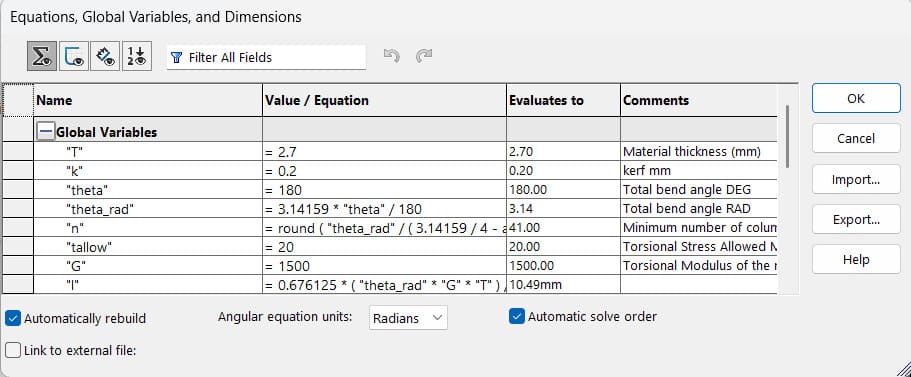Click the 0.676125 equation cell
Screen dimensions: 911x377
click(384, 285)
